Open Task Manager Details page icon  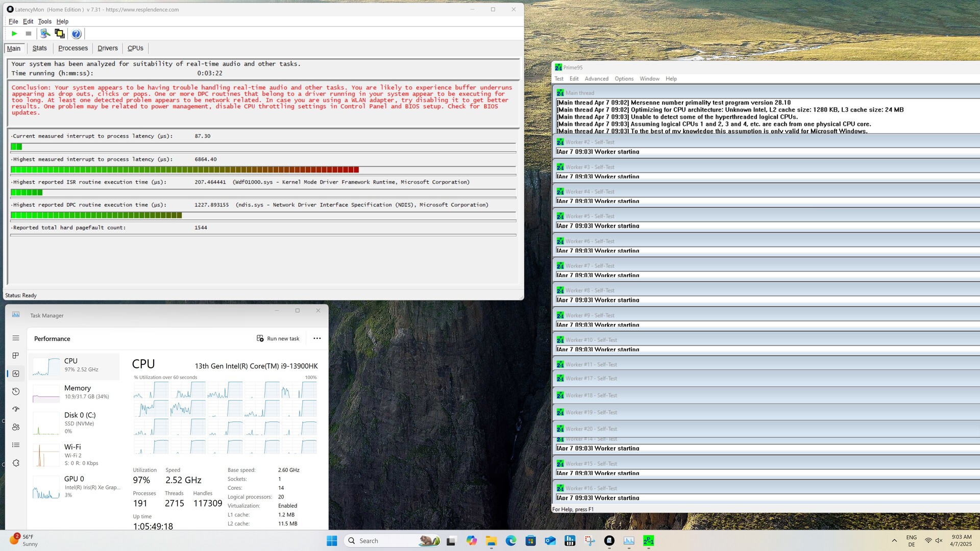16,445
